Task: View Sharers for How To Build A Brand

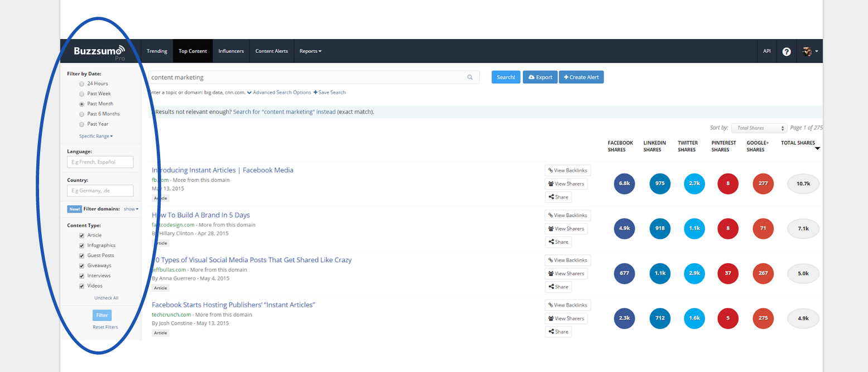Action: click(x=566, y=229)
